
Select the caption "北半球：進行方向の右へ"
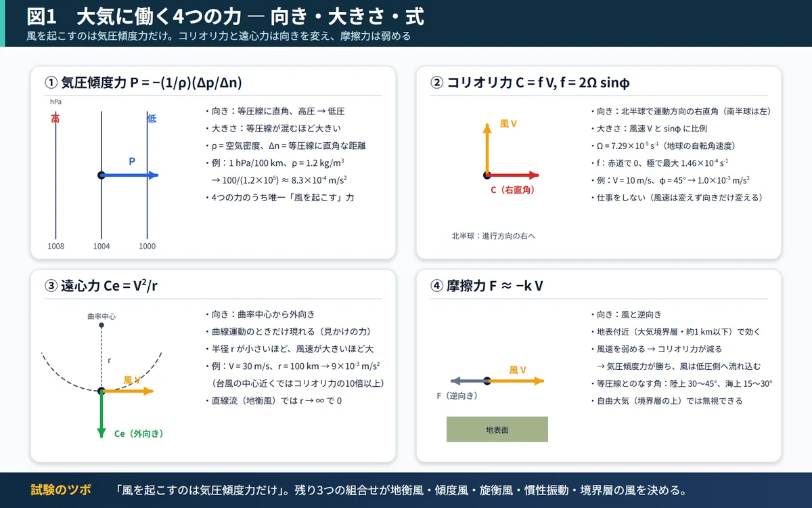pos(494,236)
